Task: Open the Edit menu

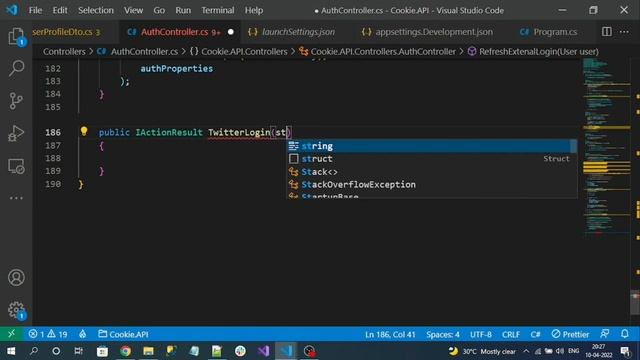Action: (x=60, y=10)
